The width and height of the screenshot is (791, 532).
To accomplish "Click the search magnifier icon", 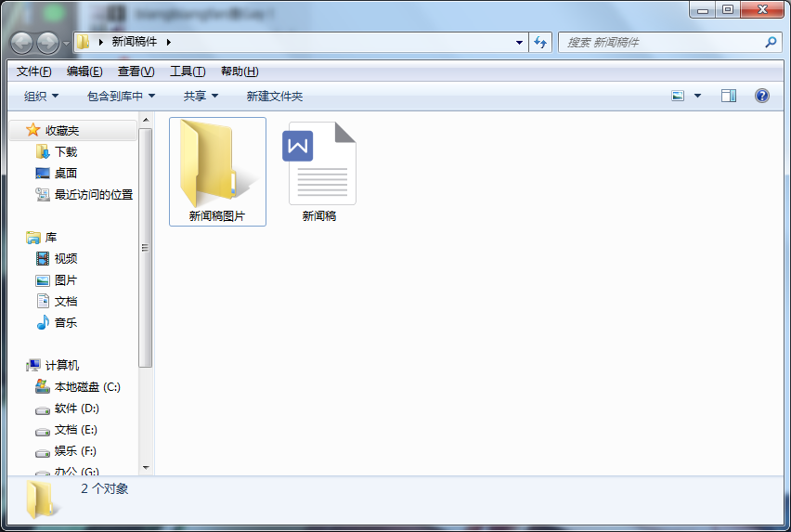I will 770,43.
